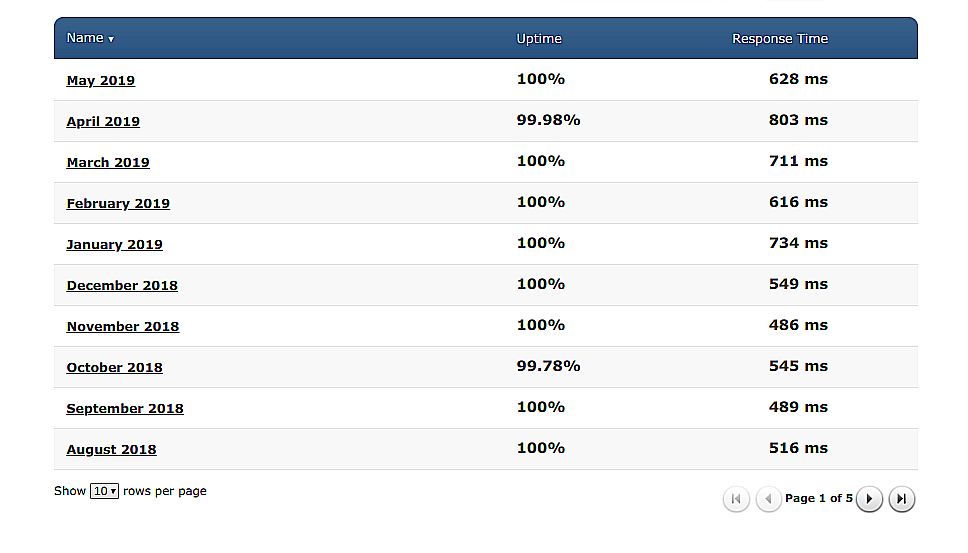Jump to the last page of results

pyautogui.click(x=901, y=499)
